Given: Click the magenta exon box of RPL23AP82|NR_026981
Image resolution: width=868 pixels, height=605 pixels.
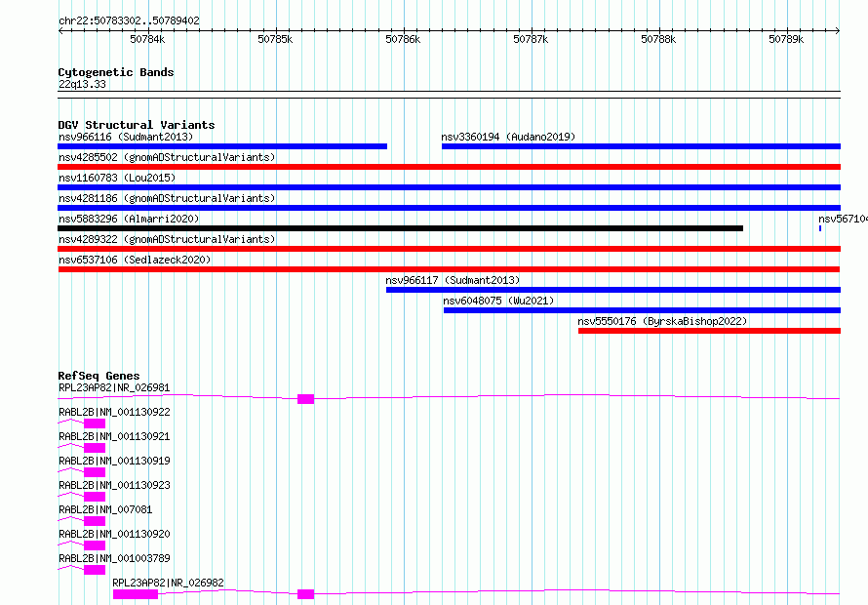Looking at the screenshot, I should click(x=305, y=399).
